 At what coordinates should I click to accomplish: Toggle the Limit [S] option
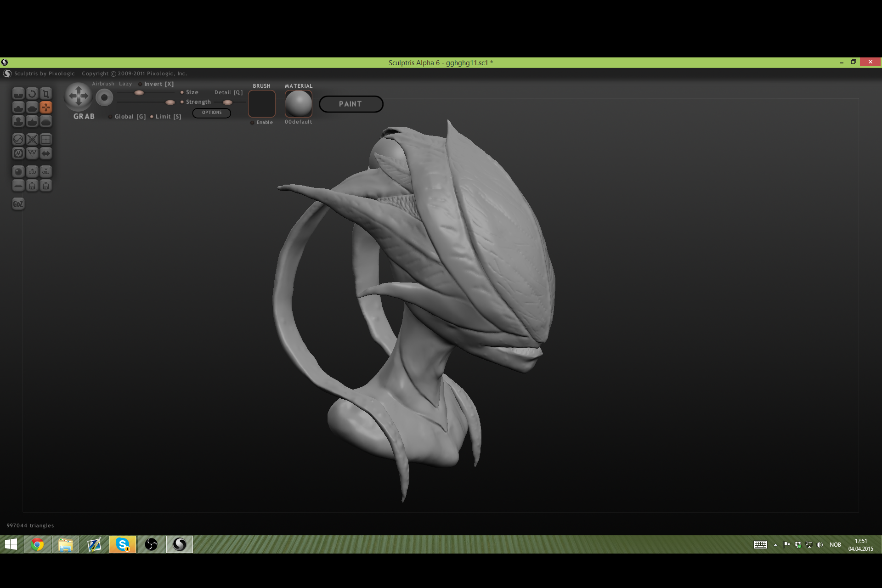click(x=166, y=117)
